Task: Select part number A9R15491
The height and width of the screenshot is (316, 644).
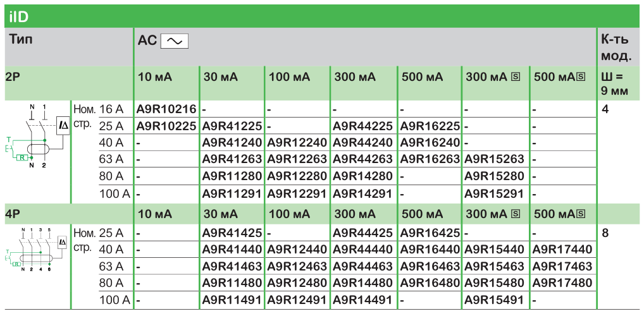Action: point(494,300)
